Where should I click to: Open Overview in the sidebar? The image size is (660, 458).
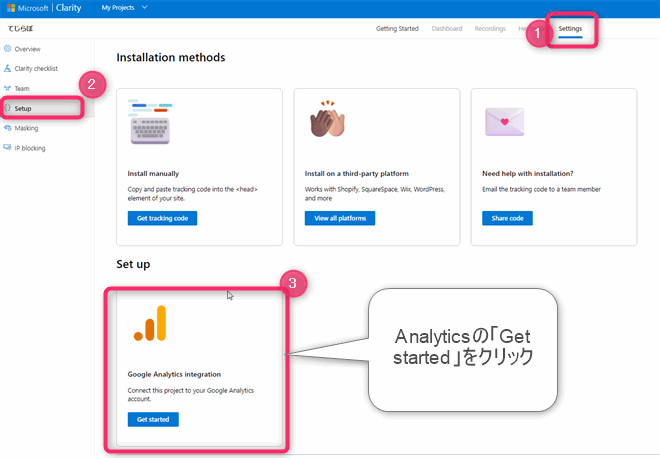click(27, 49)
